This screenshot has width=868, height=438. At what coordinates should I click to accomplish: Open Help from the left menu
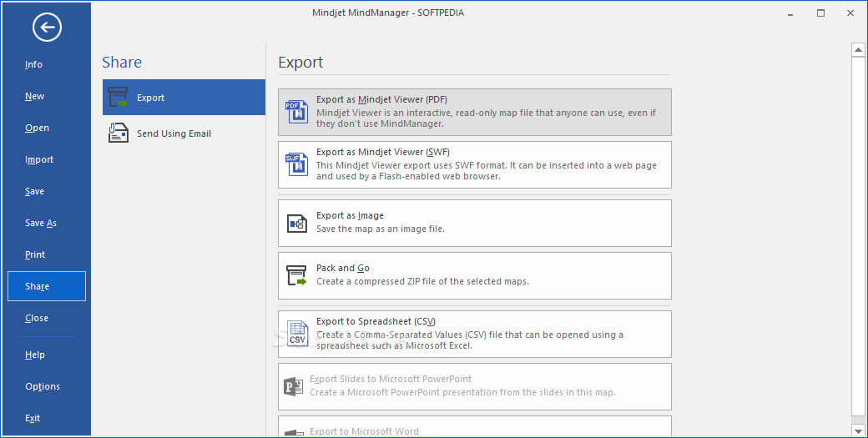(35, 355)
